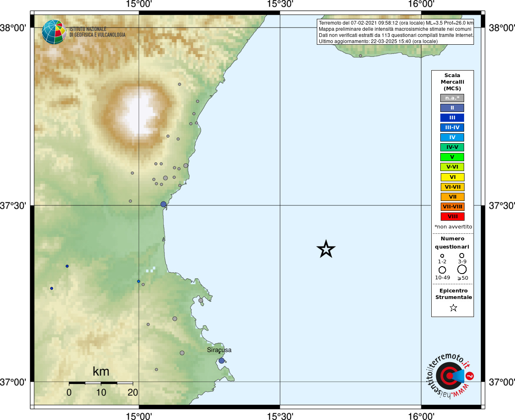Select the green V intensity swatch
The image size is (515, 420).
[x=452, y=157]
